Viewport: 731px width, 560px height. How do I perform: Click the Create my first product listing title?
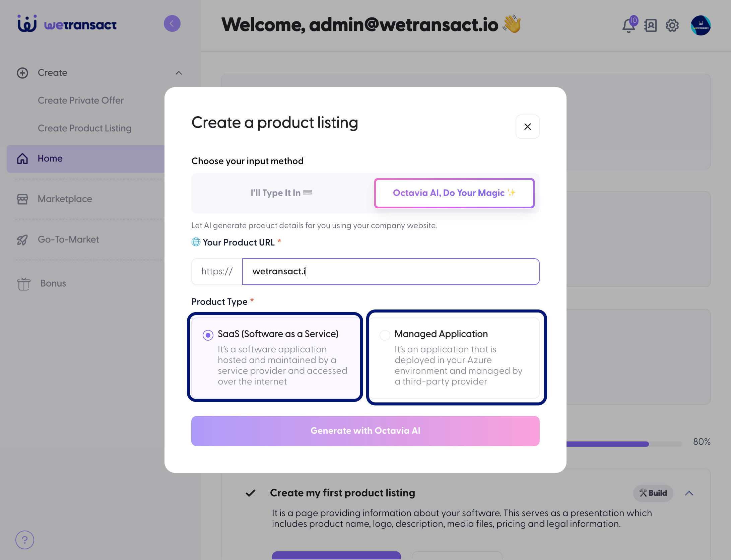pyautogui.click(x=342, y=493)
